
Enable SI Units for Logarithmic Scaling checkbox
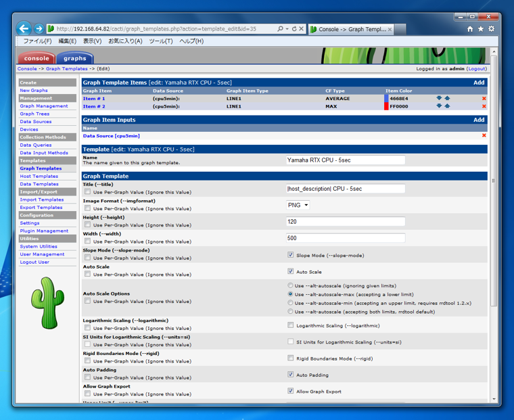(290, 342)
